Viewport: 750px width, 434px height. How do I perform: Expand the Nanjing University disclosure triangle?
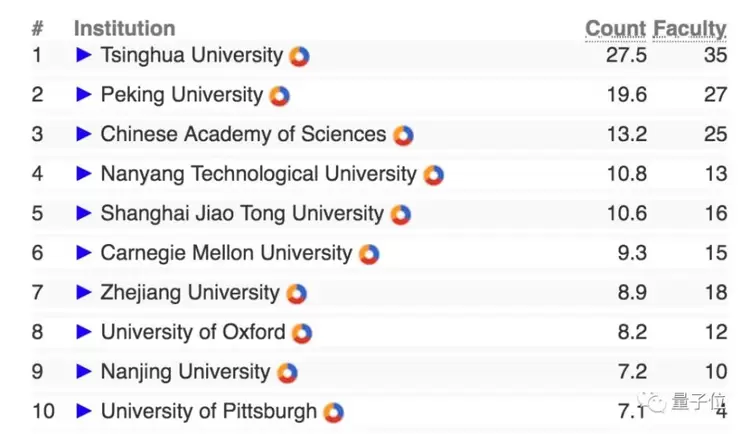(x=84, y=372)
